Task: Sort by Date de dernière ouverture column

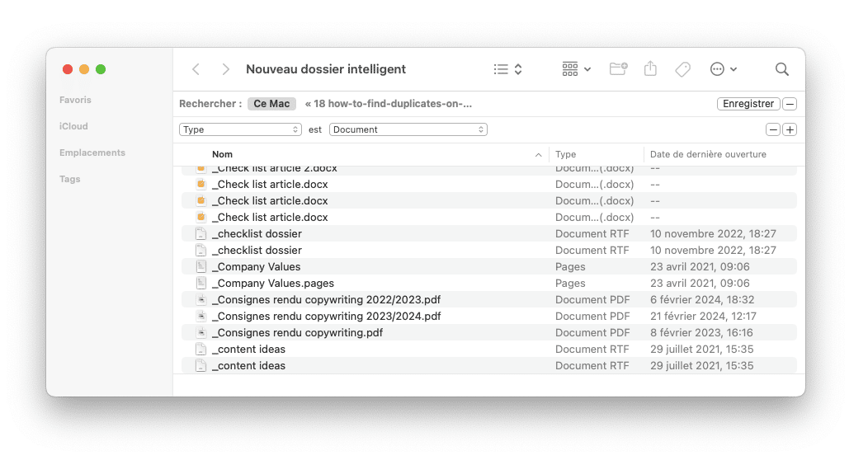Action: 708,154
